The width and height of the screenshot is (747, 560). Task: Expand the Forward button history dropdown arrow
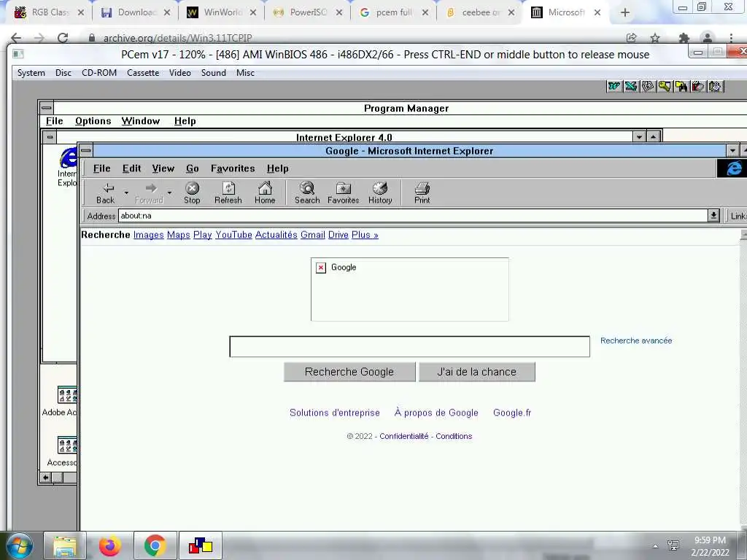tap(169, 192)
